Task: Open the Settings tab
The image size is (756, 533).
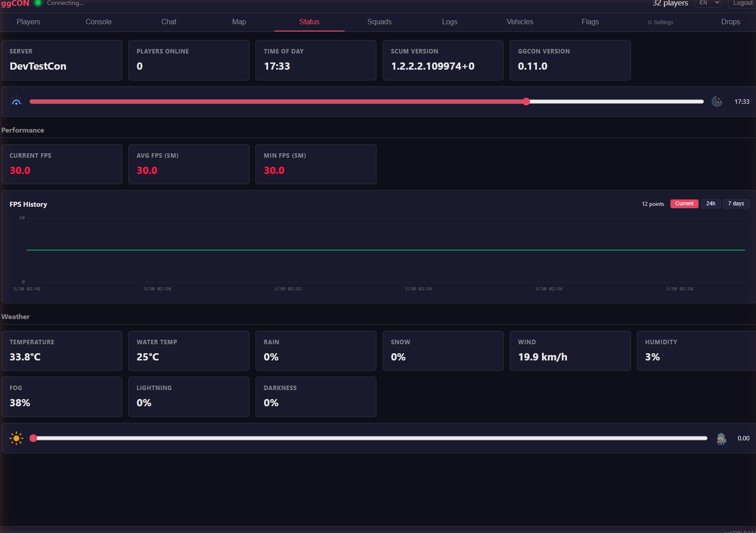Action: (x=660, y=22)
